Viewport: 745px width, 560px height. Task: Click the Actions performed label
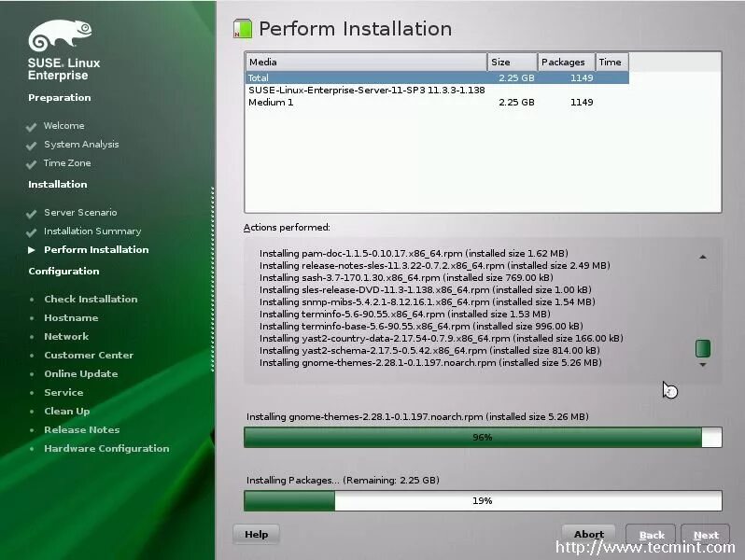(287, 228)
